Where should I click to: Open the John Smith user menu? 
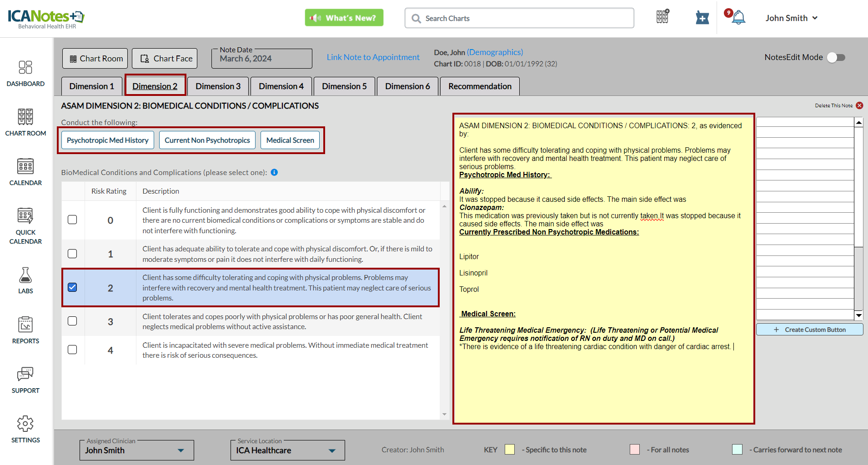pos(791,18)
